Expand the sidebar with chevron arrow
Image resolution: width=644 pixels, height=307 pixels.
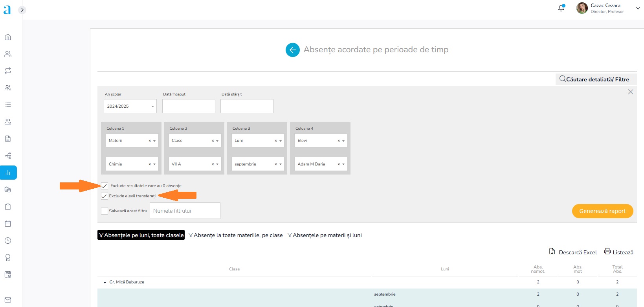pos(22,10)
